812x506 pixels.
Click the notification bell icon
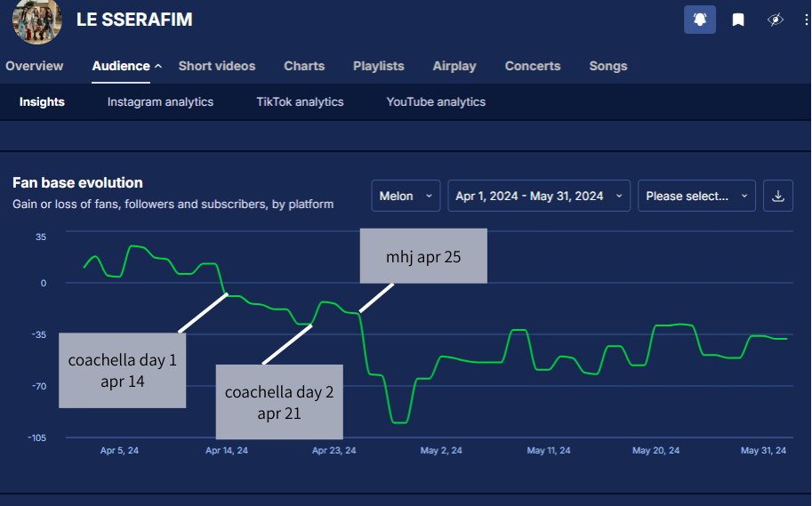pyautogui.click(x=699, y=20)
